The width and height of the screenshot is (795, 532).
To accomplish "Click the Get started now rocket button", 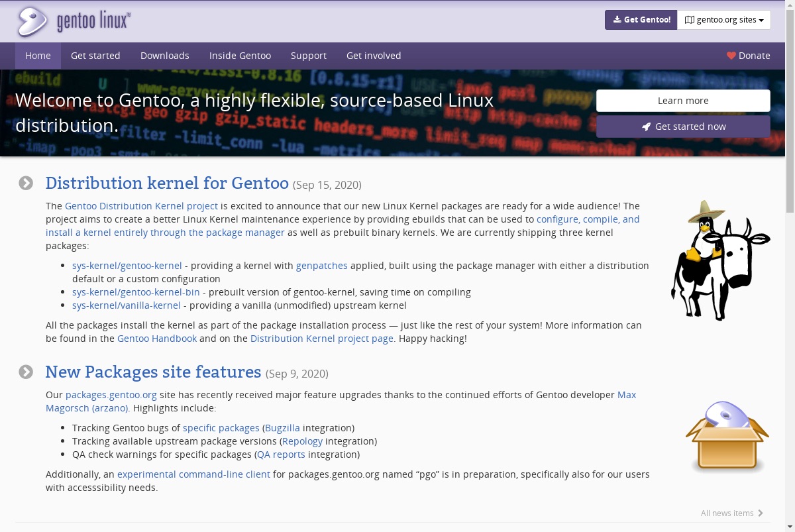I will 683,127.
